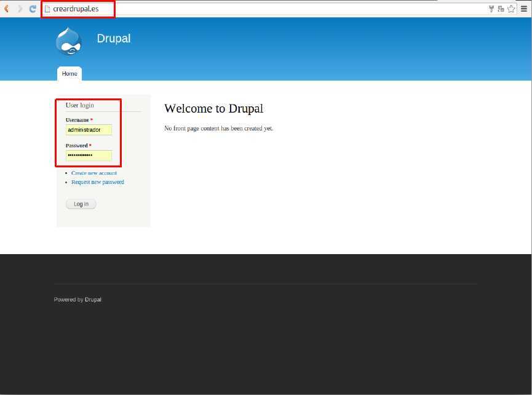Click the Drupal link in the footer
The height and width of the screenshot is (395, 532).
(93, 300)
